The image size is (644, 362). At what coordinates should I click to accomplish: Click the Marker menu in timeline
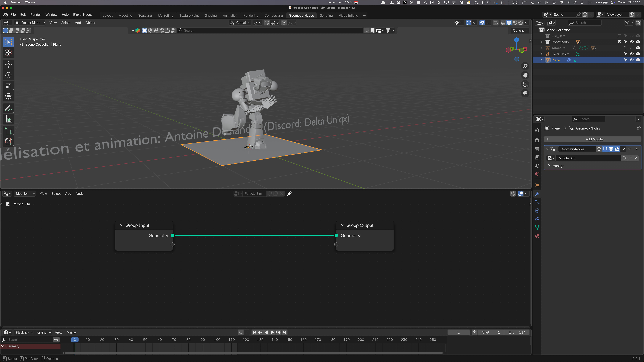[72, 332]
